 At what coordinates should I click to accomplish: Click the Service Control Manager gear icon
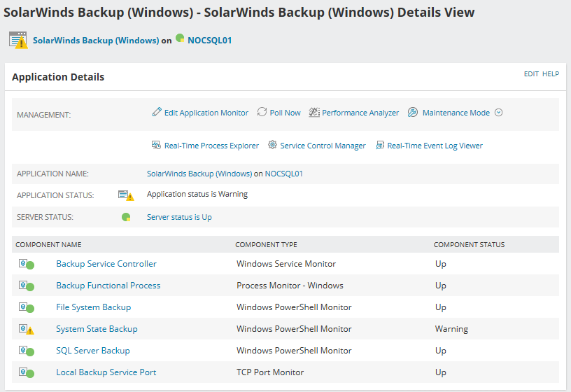coord(273,146)
